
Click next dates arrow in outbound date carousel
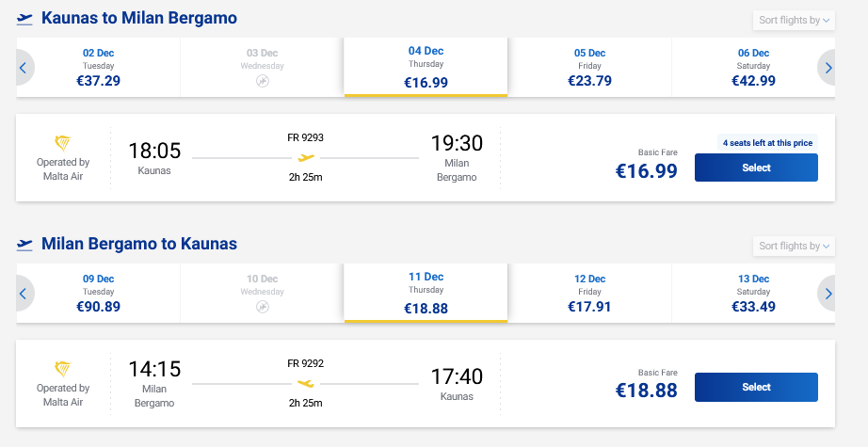[x=828, y=68]
